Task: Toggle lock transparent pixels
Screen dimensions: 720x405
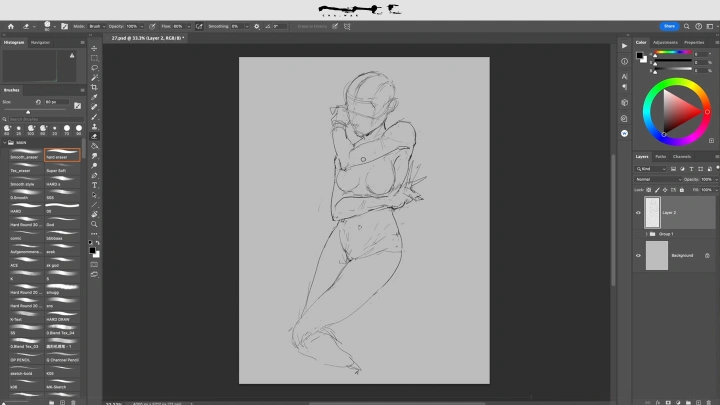Action: pyautogui.click(x=649, y=190)
